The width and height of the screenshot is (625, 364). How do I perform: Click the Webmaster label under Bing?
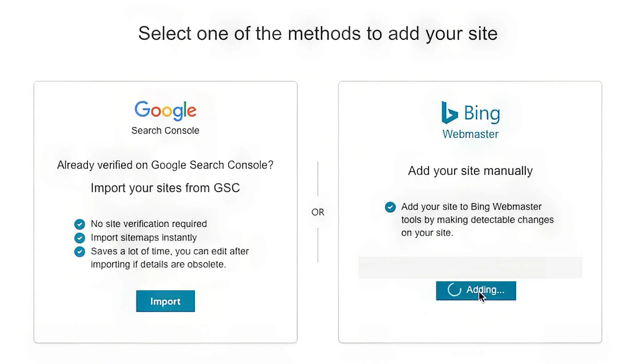pos(470,134)
